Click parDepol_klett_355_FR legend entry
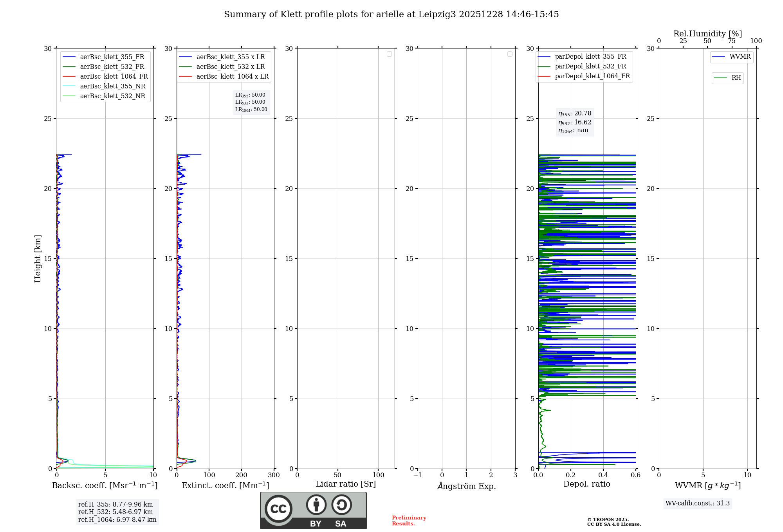 (590, 57)
